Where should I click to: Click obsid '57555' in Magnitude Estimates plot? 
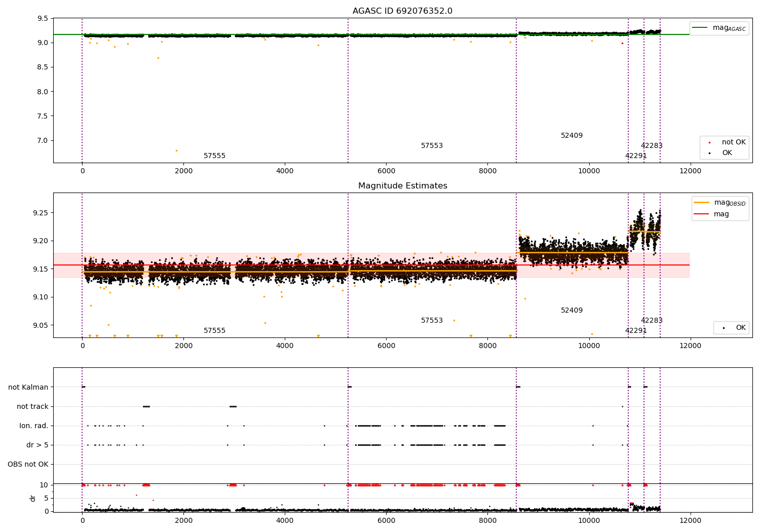coord(214,331)
